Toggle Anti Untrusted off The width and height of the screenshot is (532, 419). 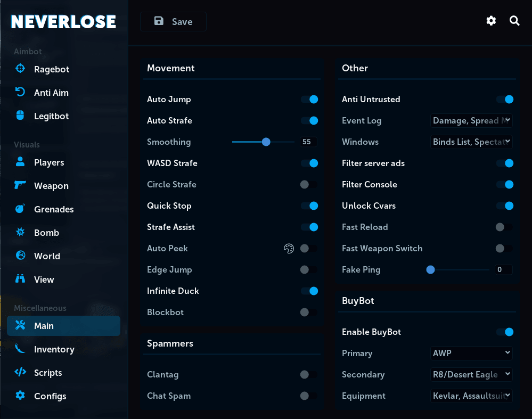(504, 100)
